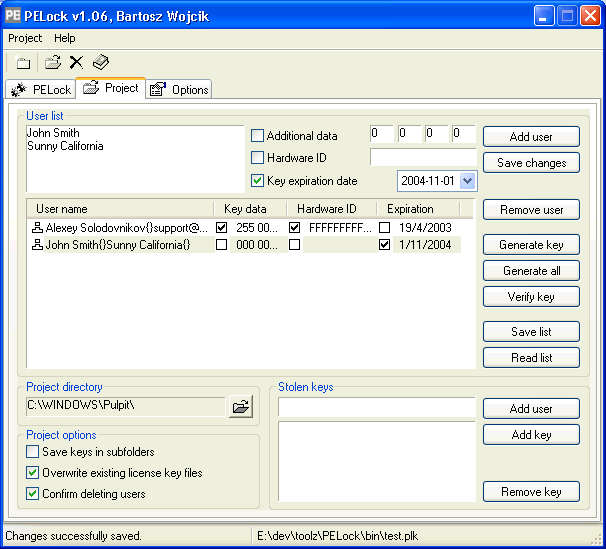606x549 pixels.
Task: Switch to the PELock tab
Action: (x=40, y=89)
